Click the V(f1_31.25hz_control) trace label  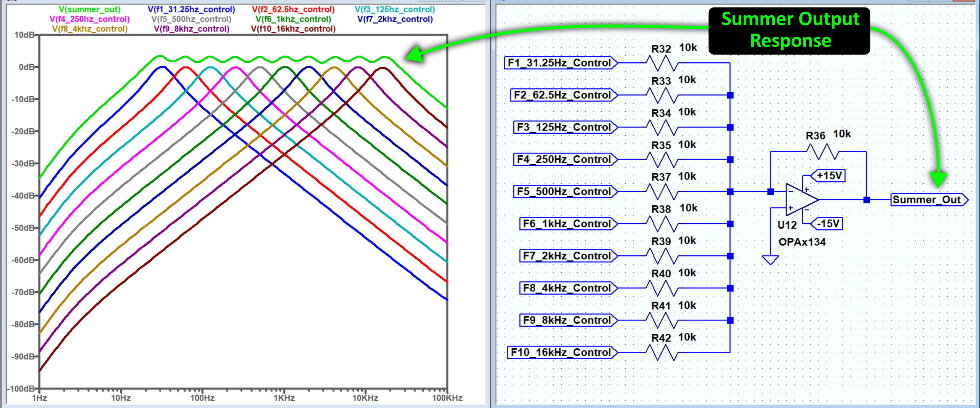191,9
